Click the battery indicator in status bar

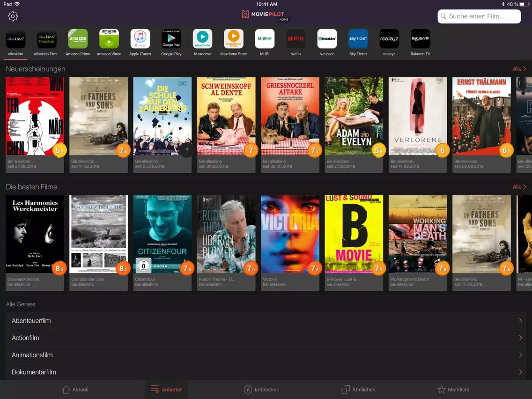525,4
